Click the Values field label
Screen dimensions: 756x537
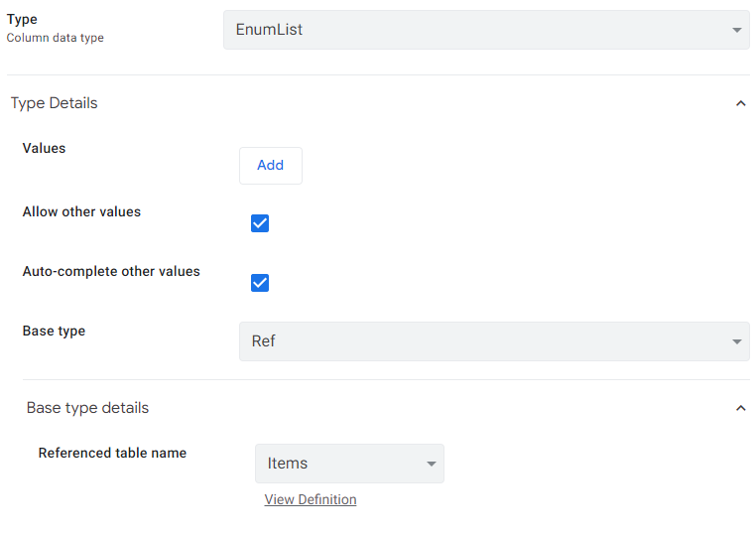coord(44,148)
